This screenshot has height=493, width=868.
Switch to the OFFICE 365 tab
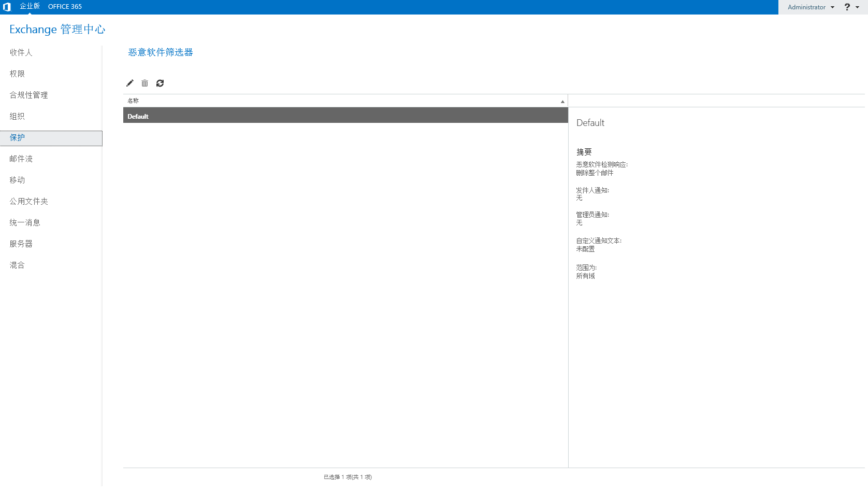click(65, 7)
